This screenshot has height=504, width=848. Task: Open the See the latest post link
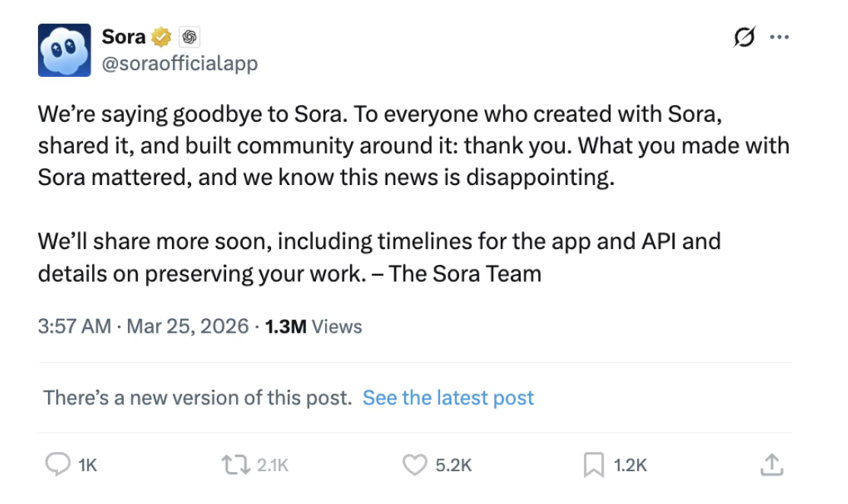pos(448,397)
